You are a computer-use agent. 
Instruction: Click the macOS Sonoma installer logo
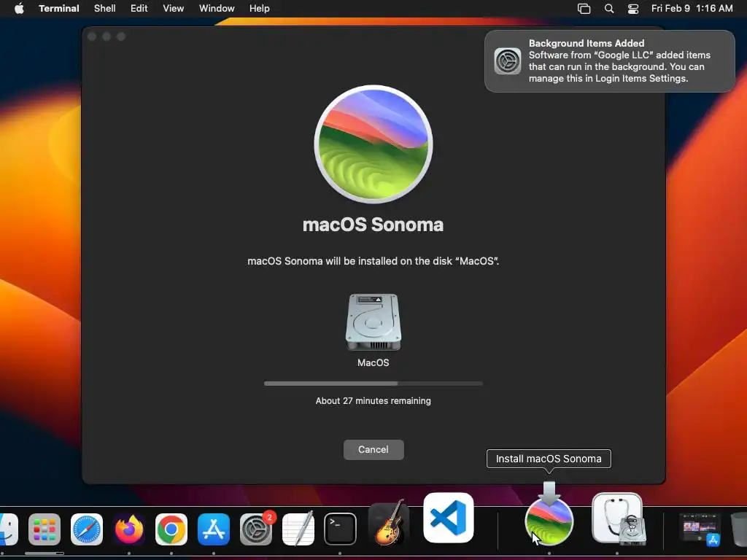click(373, 144)
